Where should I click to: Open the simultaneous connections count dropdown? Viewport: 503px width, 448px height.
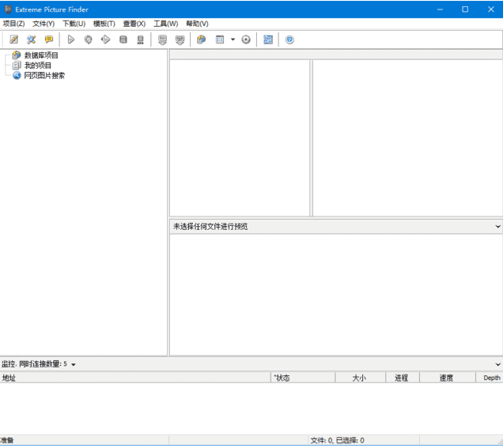73,365
